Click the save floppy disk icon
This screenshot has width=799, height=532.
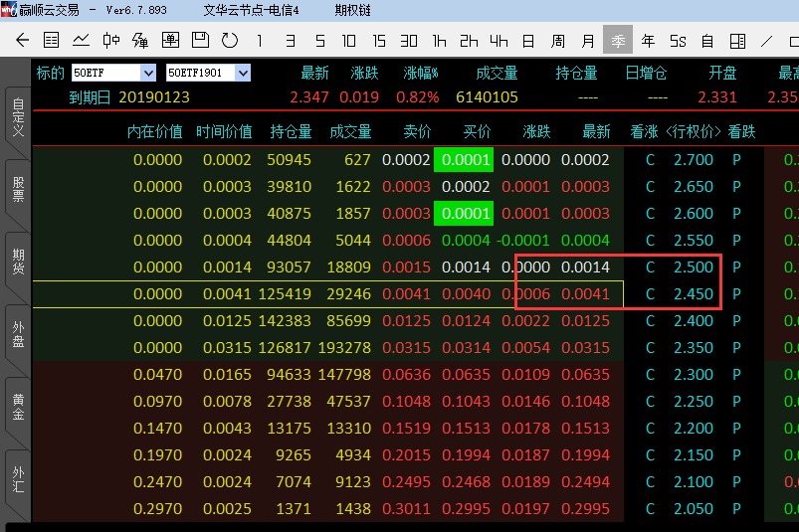pyautogui.click(x=200, y=41)
